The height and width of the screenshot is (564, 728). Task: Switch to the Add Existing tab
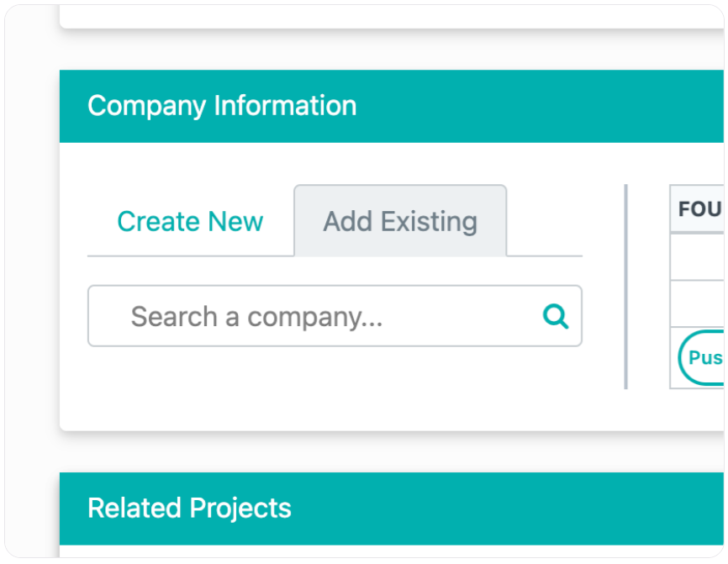coord(399,221)
